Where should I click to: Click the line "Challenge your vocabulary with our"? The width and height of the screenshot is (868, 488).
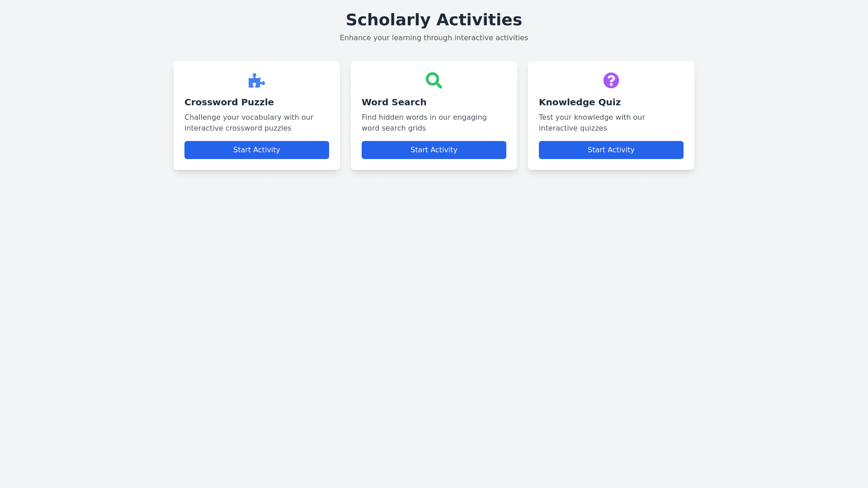coord(249,117)
